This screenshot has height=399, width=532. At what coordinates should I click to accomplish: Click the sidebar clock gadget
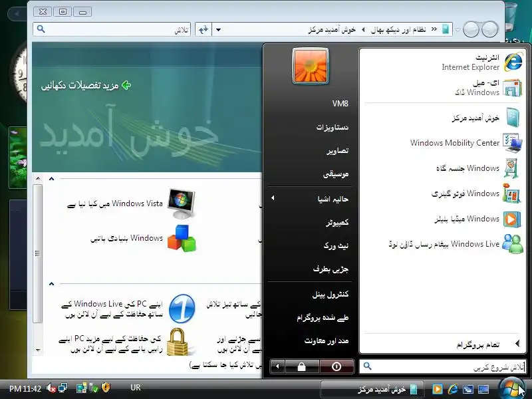(19, 75)
